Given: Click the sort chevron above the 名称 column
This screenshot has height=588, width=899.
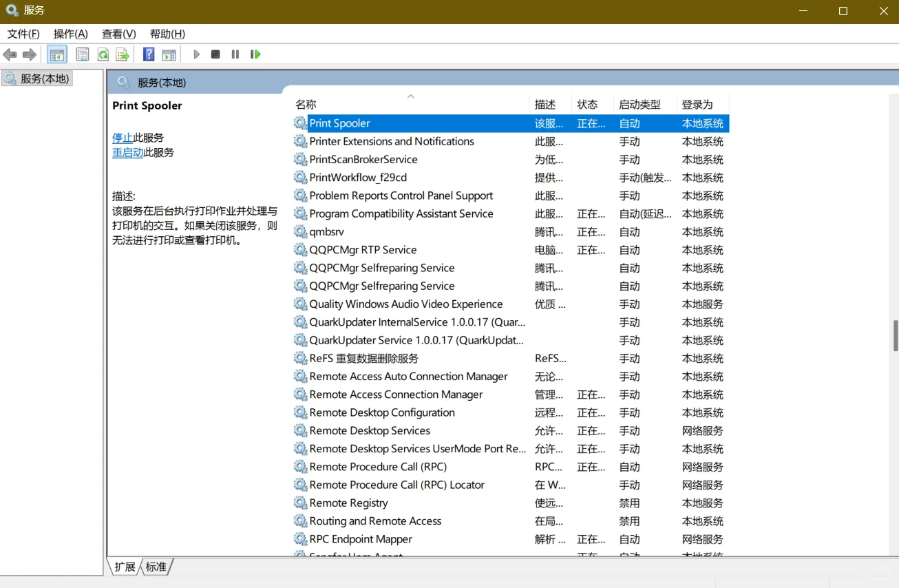Looking at the screenshot, I should point(411,96).
